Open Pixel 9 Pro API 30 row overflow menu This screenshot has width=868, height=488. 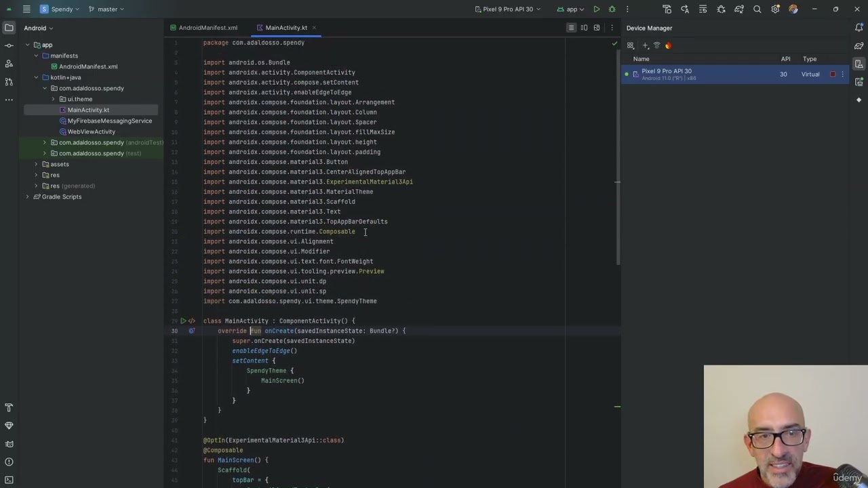843,75
